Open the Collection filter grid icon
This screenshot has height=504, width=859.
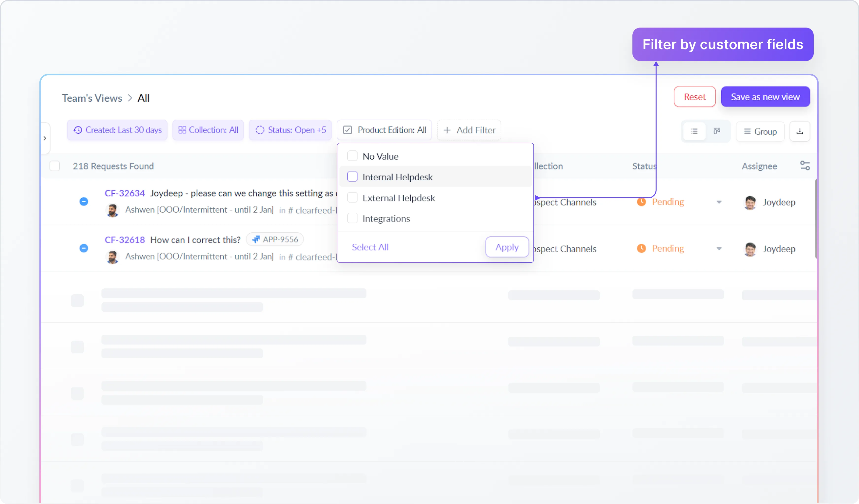click(x=182, y=130)
